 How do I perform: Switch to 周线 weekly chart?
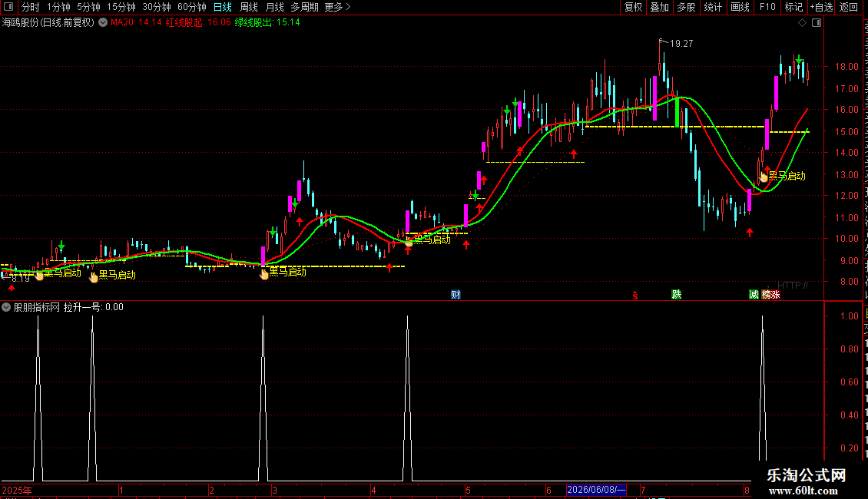click(x=249, y=7)
